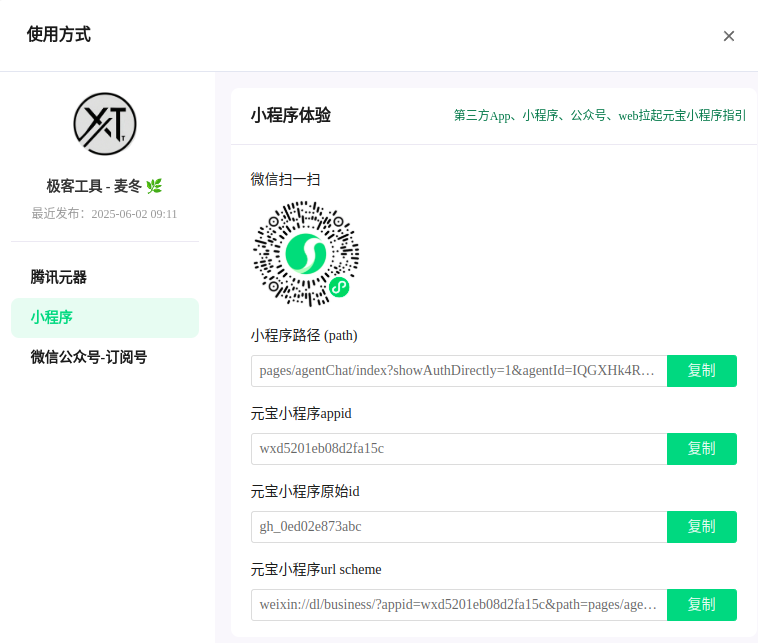Click the agent name 极客工具 - 麦冬
This screenshot has height=643, width=758.
93,186
